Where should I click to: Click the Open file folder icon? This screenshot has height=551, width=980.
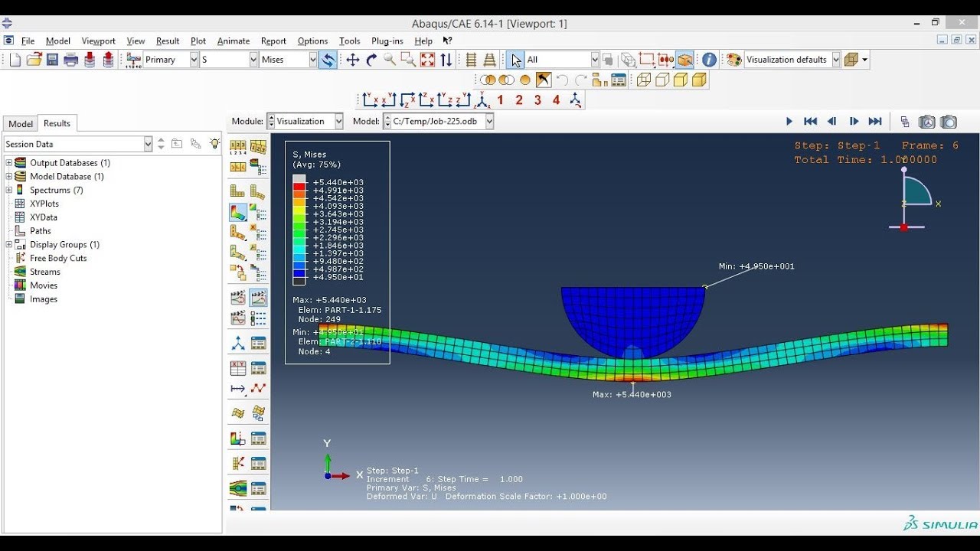[34, 60]
